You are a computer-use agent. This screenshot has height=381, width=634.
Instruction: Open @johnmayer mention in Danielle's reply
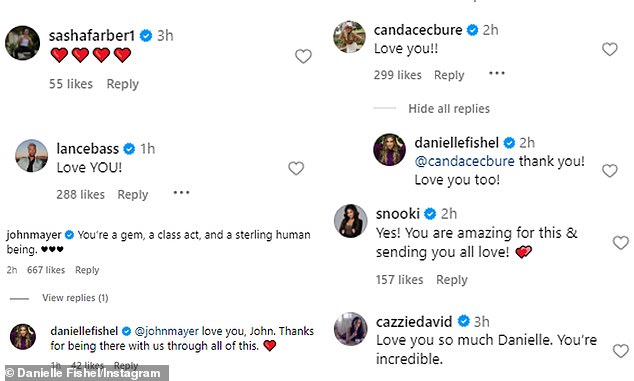click(166, 331)
